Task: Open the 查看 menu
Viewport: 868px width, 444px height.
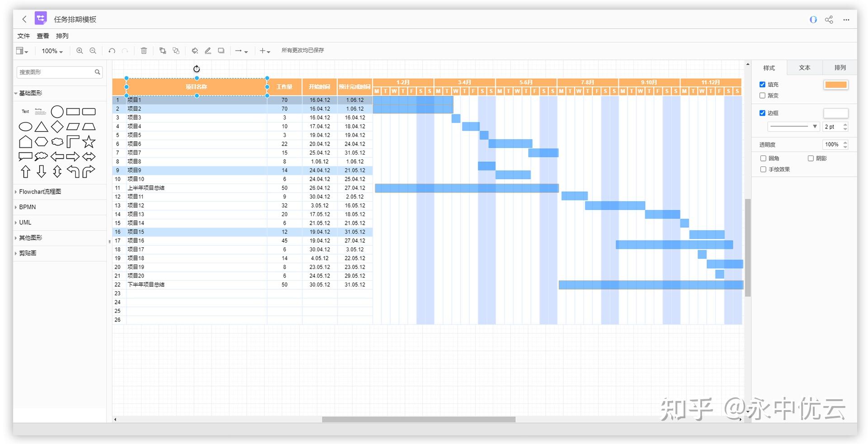Action: click(x=43, y=36)
